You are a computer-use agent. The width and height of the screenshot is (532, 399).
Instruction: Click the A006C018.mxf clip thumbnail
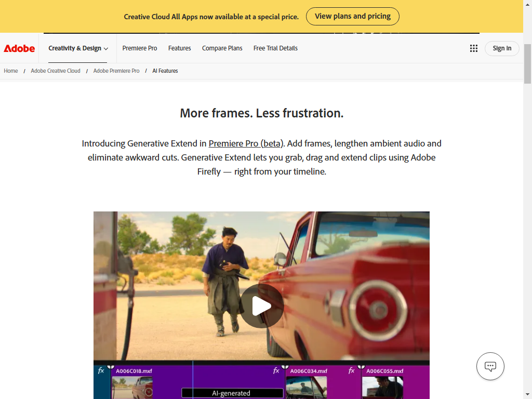(132, 388)
